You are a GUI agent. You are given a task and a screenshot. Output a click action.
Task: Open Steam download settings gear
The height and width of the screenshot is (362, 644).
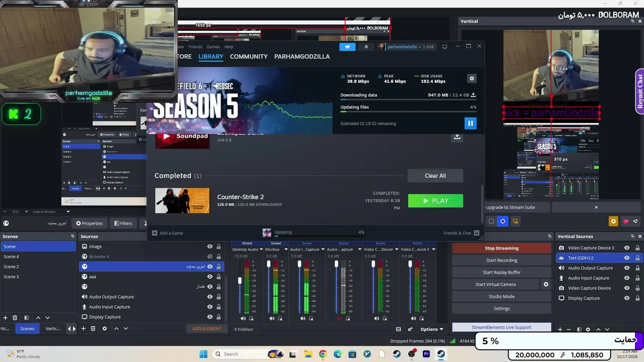pos(471,78)
